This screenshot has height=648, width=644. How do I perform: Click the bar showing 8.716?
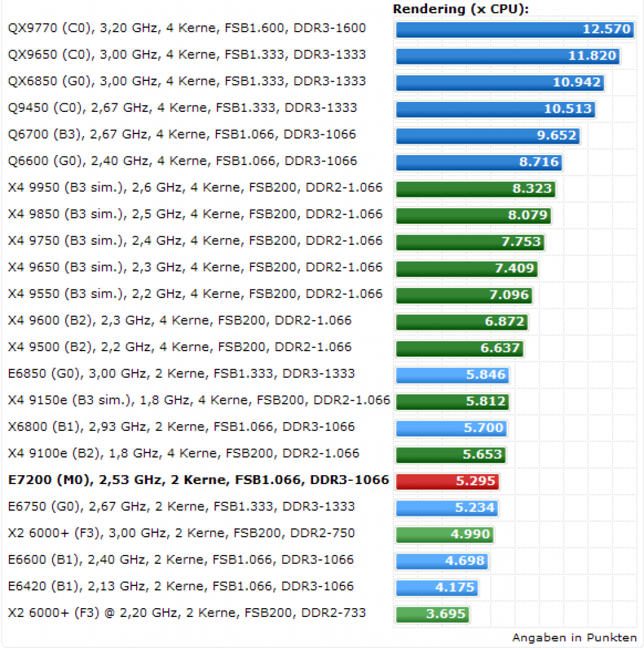pos(479,163)
